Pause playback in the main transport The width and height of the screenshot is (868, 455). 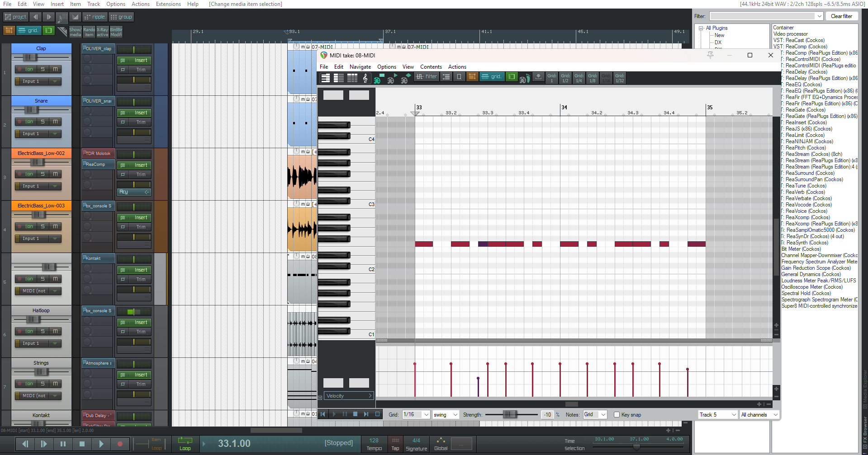click(63, 444)
